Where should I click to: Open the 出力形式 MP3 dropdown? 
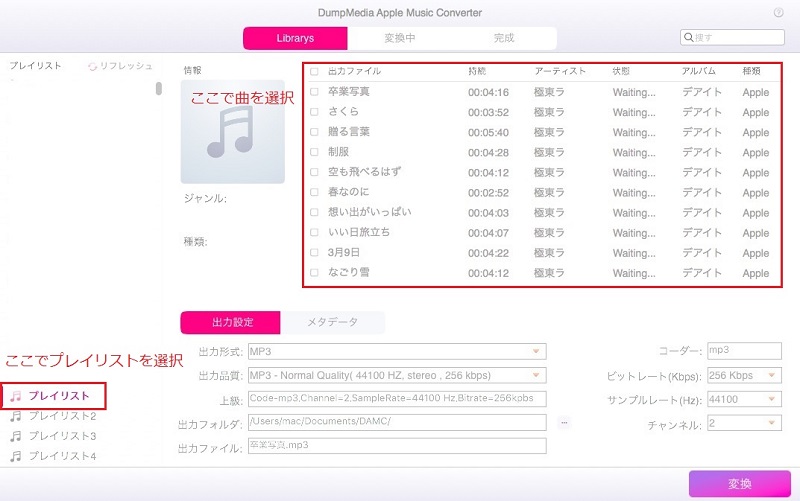tap(397, 352)
